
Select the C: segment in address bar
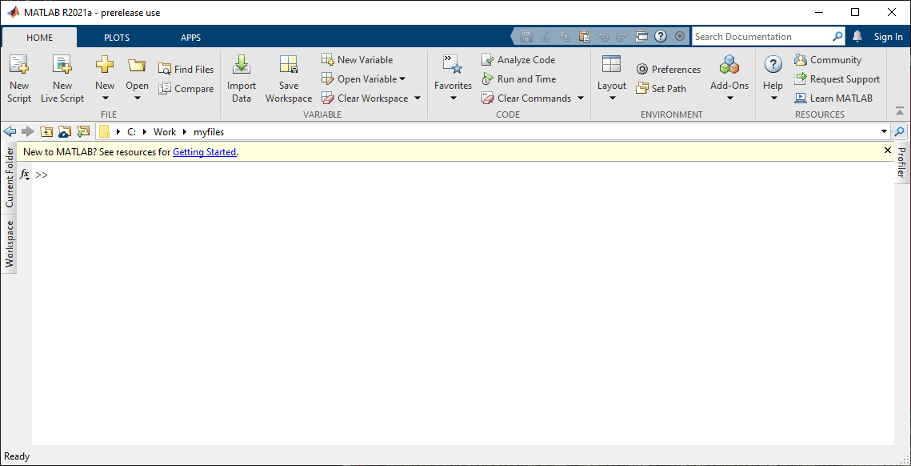coord(132,132)
